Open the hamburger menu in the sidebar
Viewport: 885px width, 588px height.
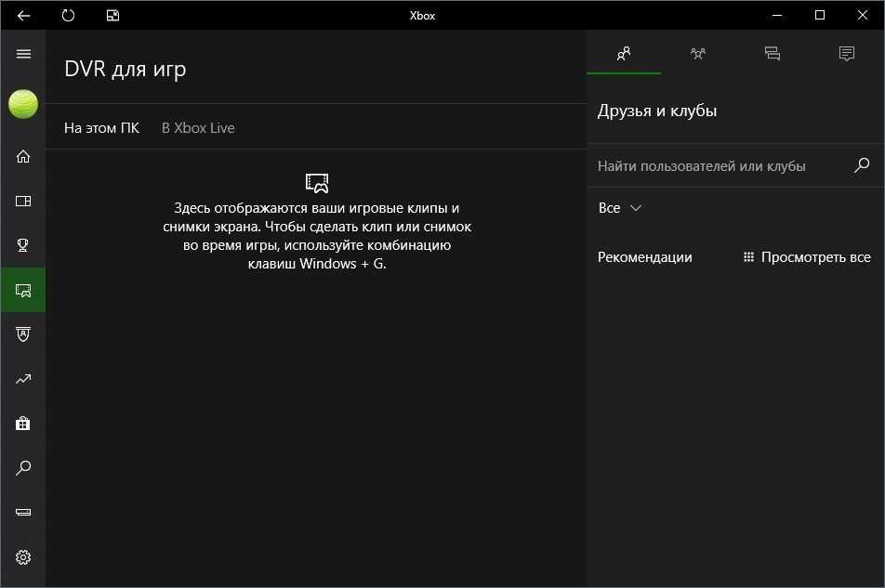23,54
